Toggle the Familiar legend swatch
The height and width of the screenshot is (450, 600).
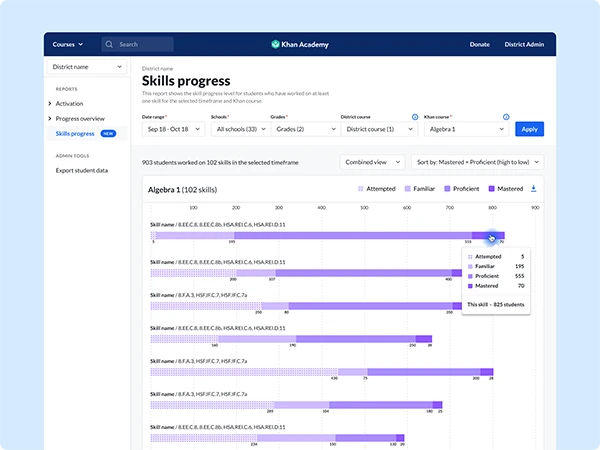[408, 189]
